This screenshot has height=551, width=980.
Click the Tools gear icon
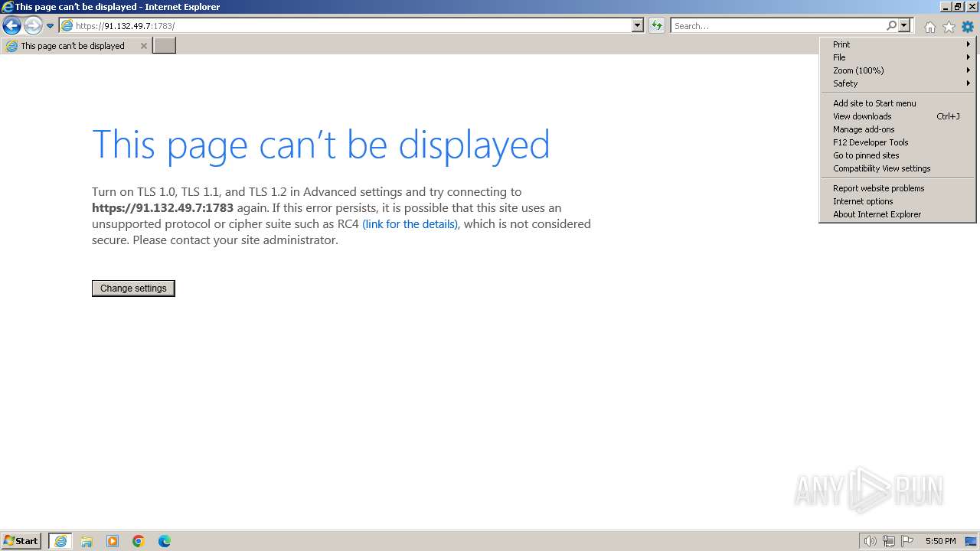tap(968, 27)
